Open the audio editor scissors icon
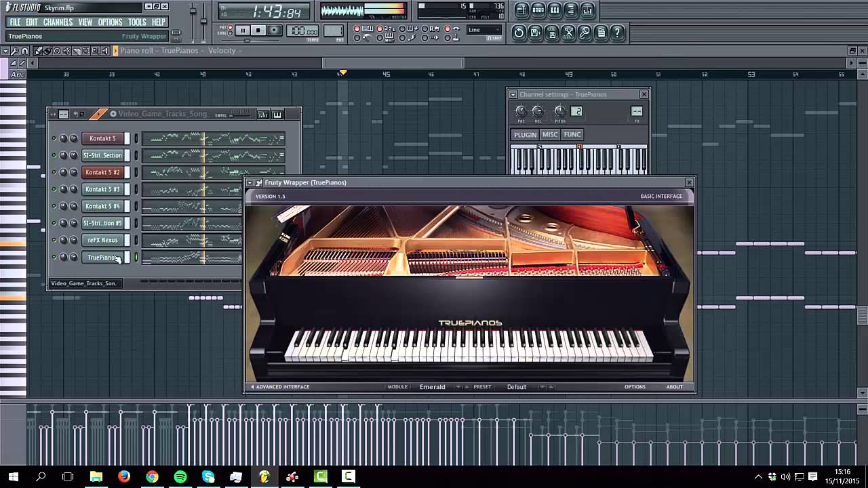The height and width of the screenshot is (488, 868). (568, 33)
